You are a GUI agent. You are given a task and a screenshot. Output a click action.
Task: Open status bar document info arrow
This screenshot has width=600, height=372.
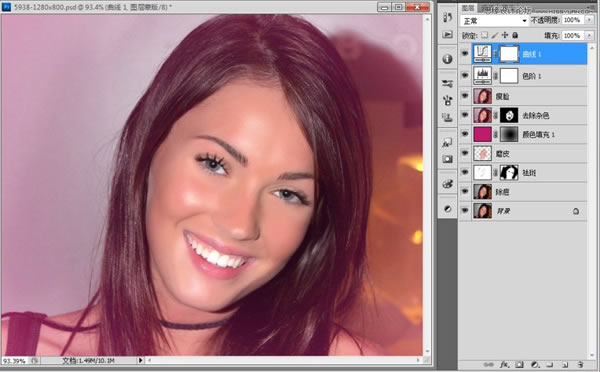140,360
